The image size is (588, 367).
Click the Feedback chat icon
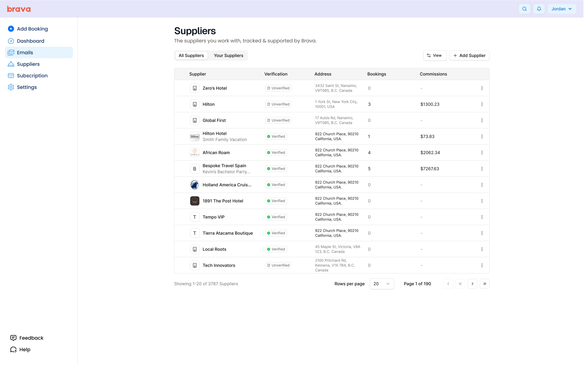[x=13, y=338]
